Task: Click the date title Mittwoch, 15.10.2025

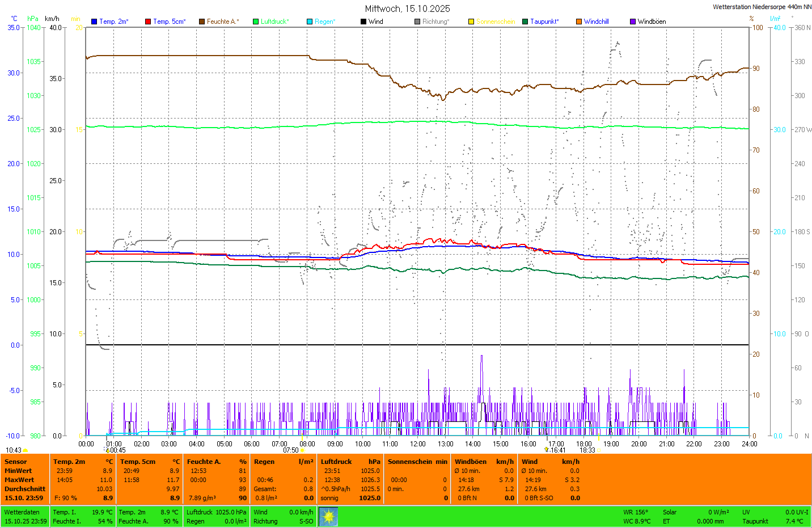Action: pos(407,9)
